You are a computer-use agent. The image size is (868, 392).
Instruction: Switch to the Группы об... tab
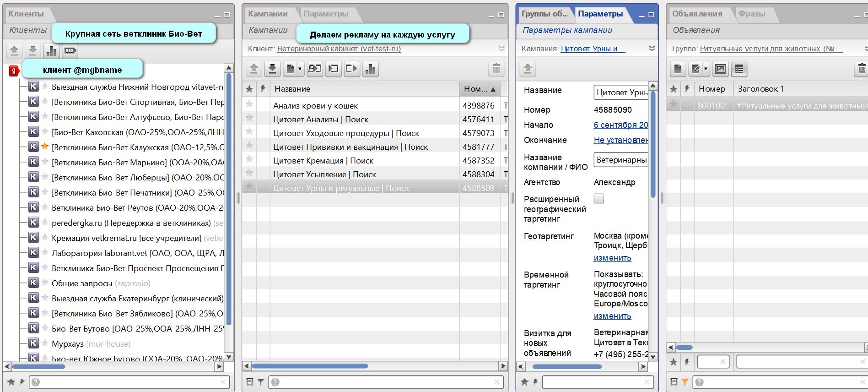545,14
